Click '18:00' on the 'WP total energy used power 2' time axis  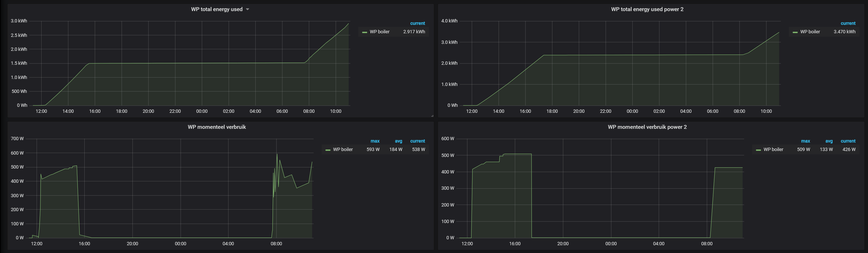(x=552, y=111)
